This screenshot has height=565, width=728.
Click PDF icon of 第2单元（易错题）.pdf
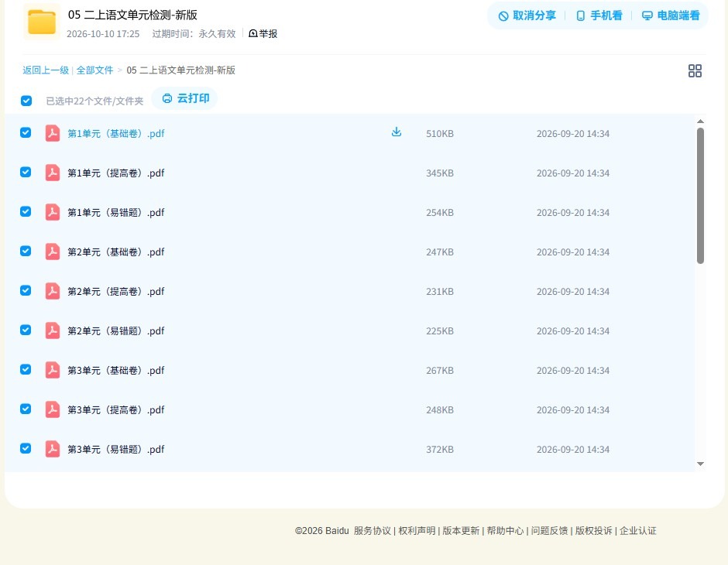[x=53, y=330]
